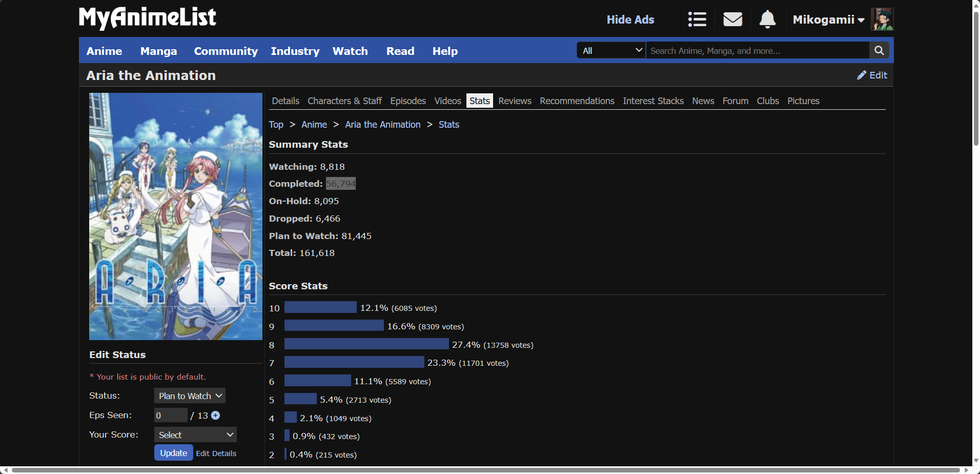Viewport: 980px width, 474px height.
Task: Expand the Mikogamii account dropdown
Action: pos(828,19)
